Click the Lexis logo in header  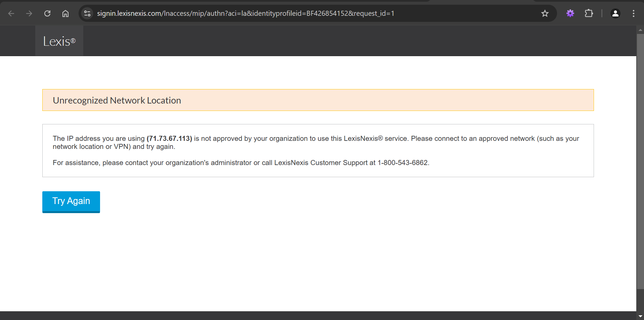(x=59, y=41)
